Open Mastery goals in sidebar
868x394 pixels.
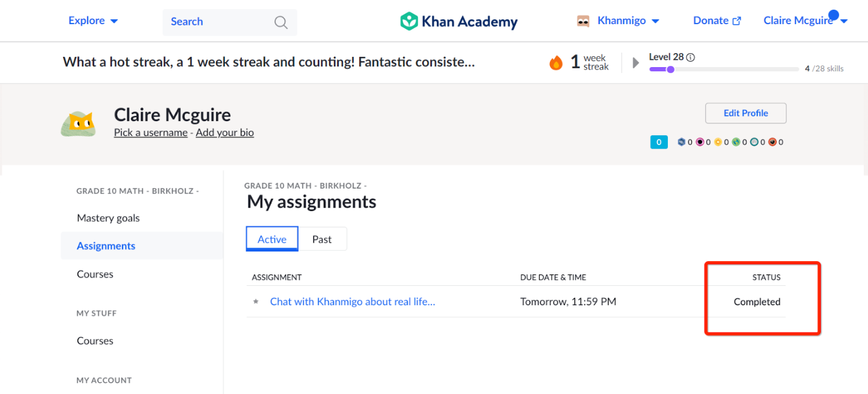(108, 218)
